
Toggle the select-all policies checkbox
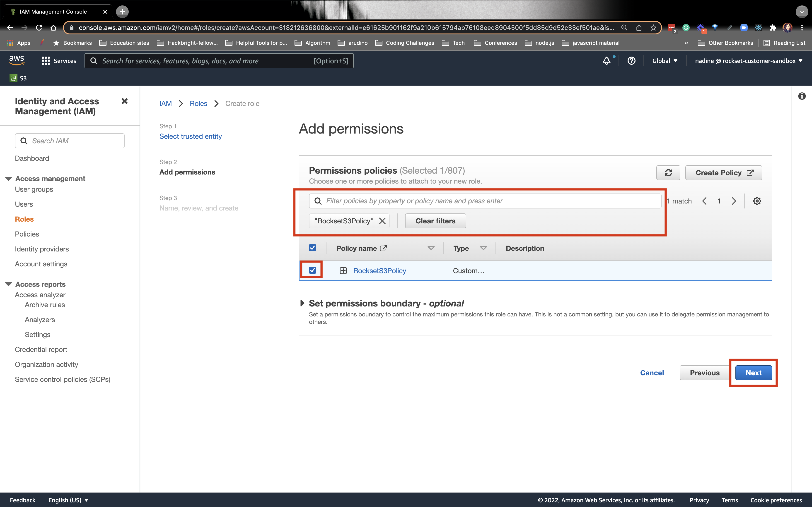(312, 248)
